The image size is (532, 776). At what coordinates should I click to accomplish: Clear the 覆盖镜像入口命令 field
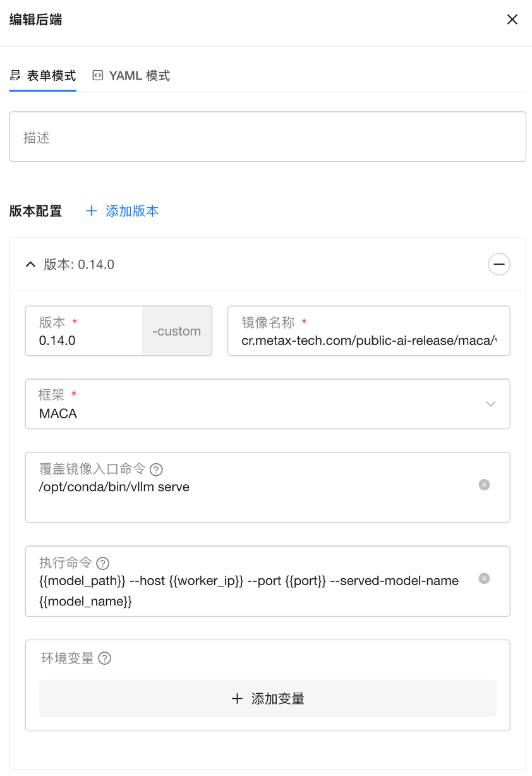coord(484,485)
